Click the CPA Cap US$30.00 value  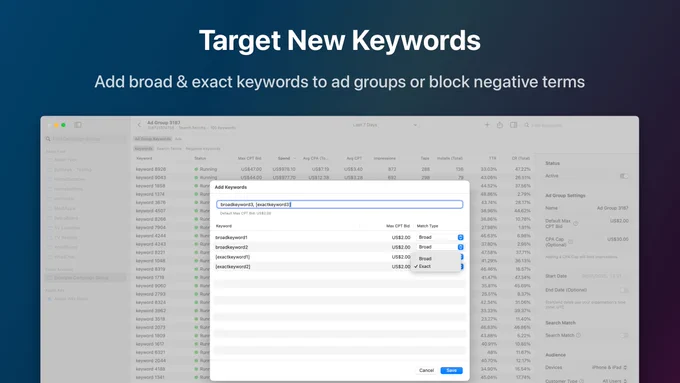point(618,239)
